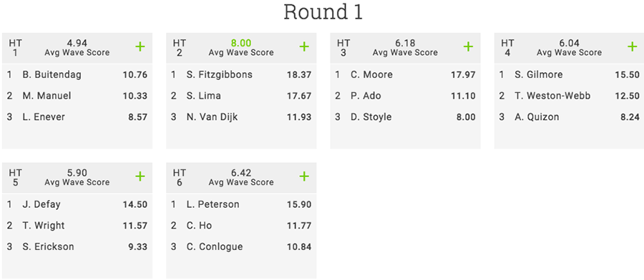Click the Heat 2 header with 8.00 score
Screen dimensions: 644x280
241,48
